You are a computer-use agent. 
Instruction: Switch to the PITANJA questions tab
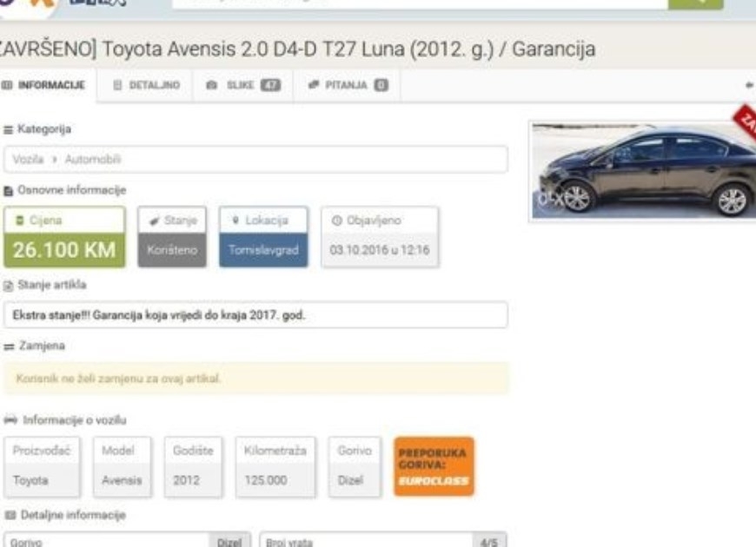pos(347,85)
